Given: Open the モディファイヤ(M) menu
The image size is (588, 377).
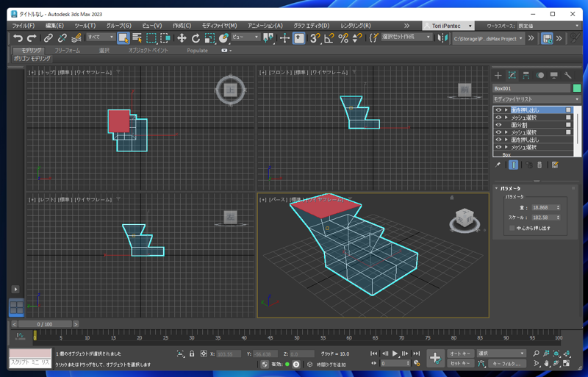Looking at the screenshot, I should click(219, 26).
